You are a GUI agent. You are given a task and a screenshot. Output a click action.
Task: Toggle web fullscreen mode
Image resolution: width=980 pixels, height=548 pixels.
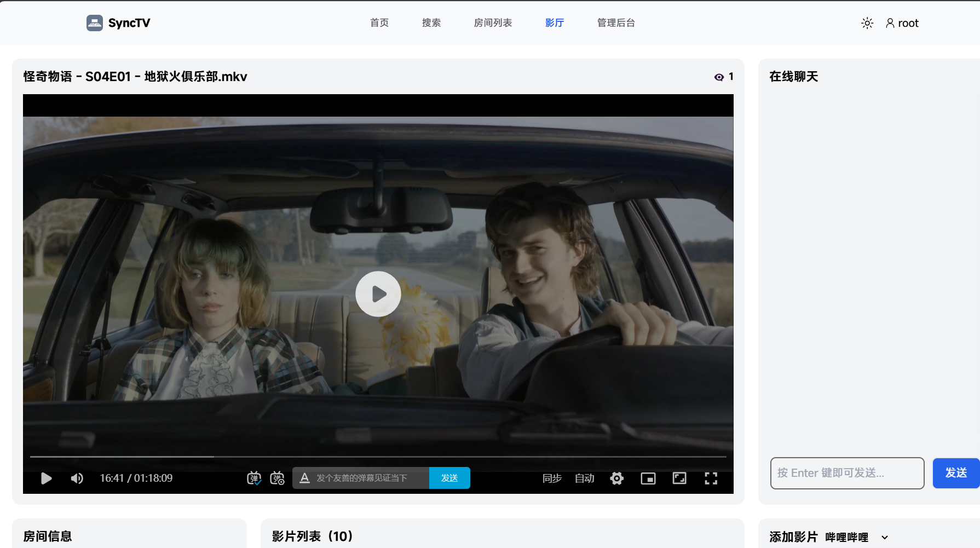pos(679,478)
